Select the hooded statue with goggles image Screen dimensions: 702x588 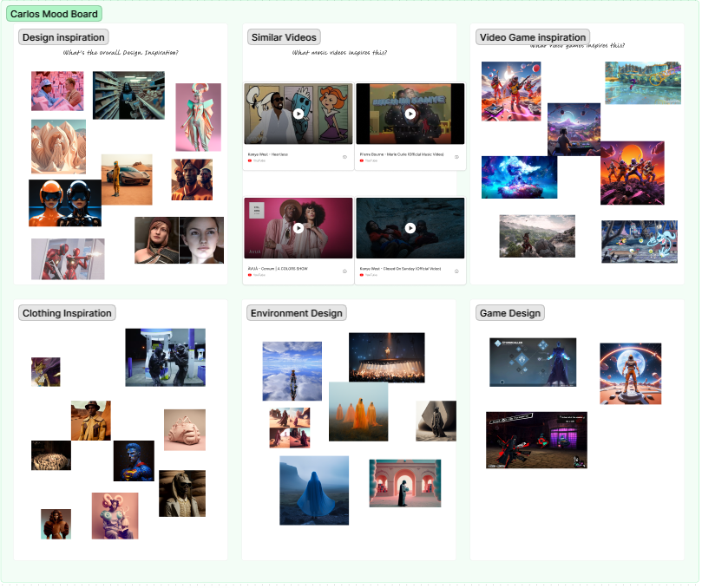182,493
